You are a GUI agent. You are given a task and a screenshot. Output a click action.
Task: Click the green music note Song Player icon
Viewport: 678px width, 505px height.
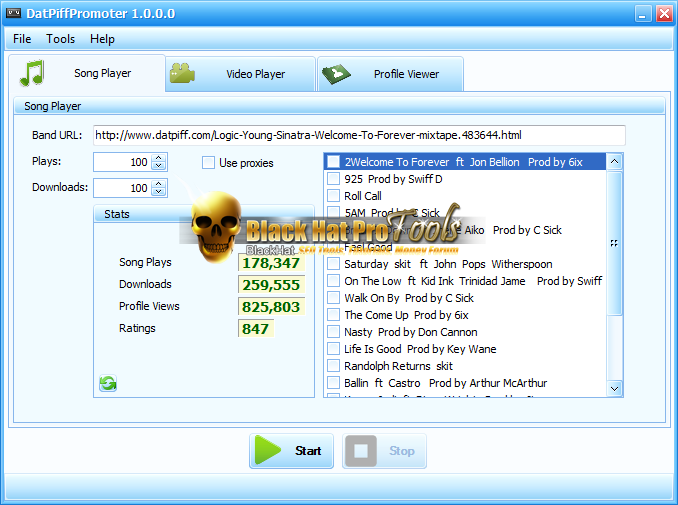pos(32,73)
